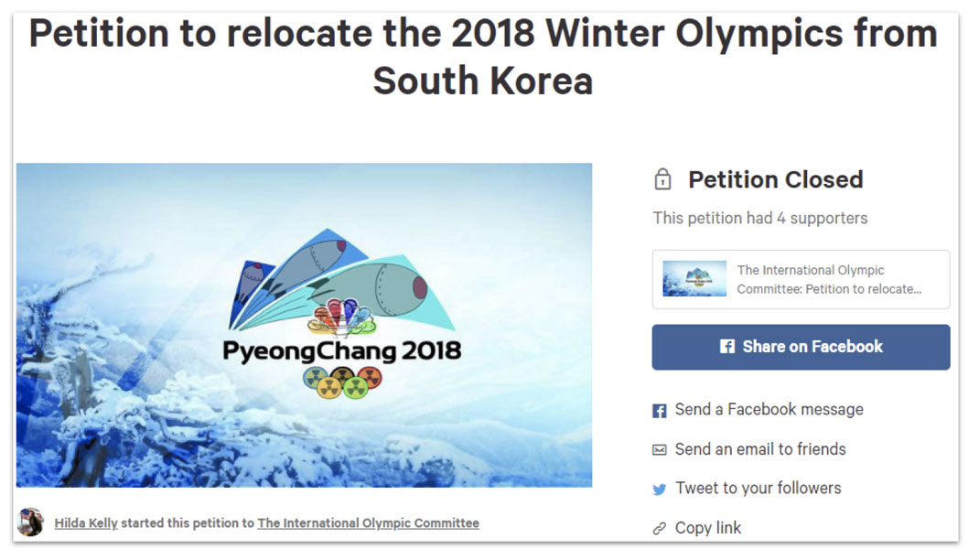Click the Twitter bird icon

click(x=660, y=490)
